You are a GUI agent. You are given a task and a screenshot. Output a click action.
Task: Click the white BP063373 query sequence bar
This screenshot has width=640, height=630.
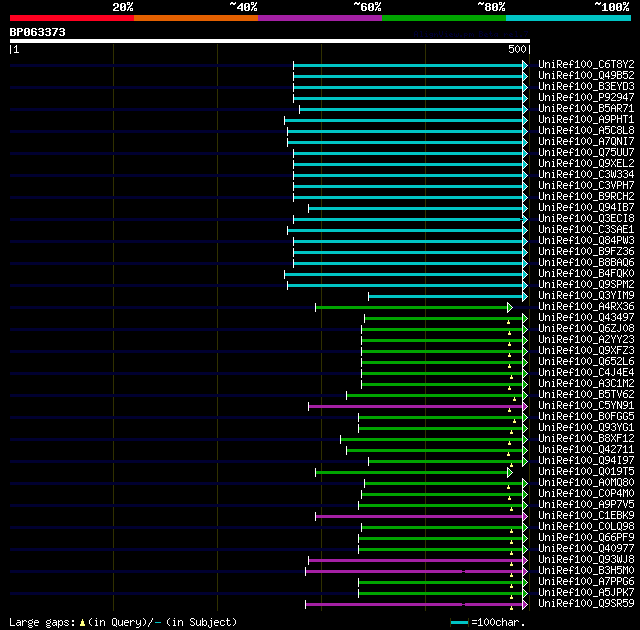point(270,41)
